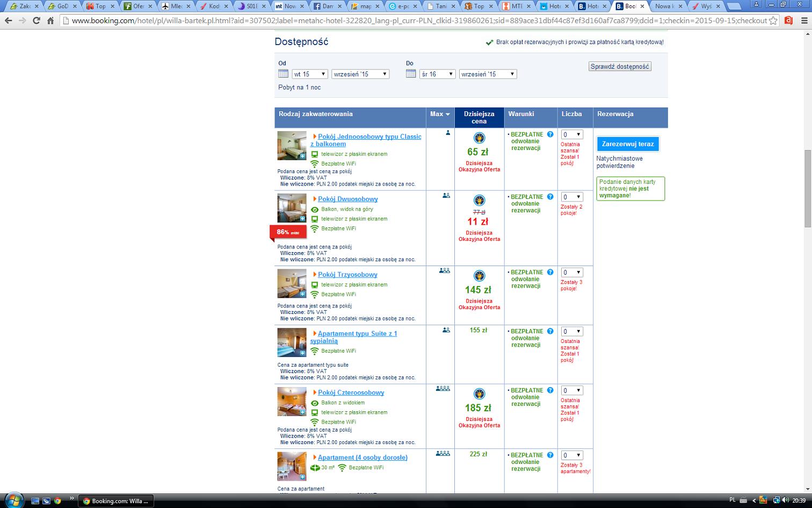Screen dimensions: 812x508
Task: Go back with the browser back arrow
Action: pos(9,20)
